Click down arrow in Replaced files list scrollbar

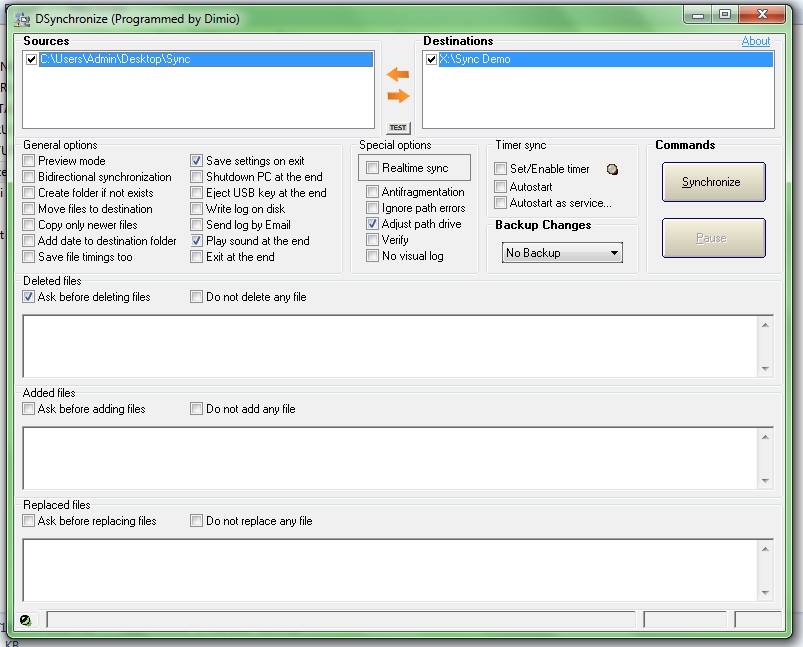[765, 593]
